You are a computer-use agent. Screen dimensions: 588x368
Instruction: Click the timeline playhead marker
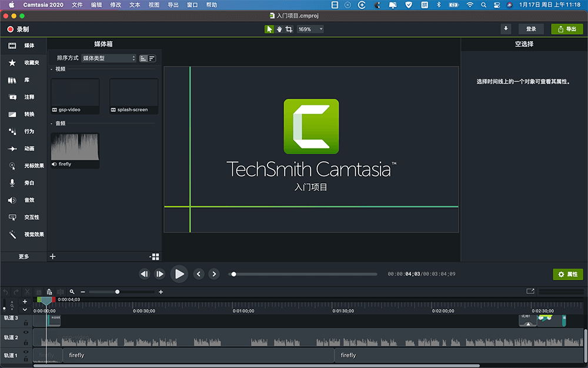tap(46, 301)
